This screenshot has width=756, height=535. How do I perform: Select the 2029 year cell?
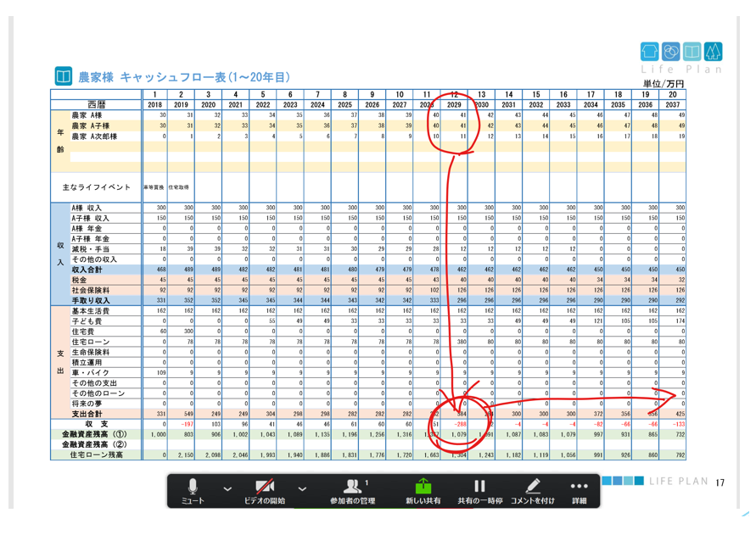[x=454, y=104]
